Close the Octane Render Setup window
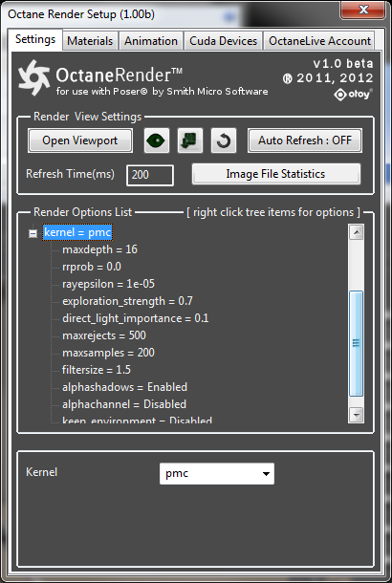The width and height of the screenshot is (392, 583). pos(362,10)
